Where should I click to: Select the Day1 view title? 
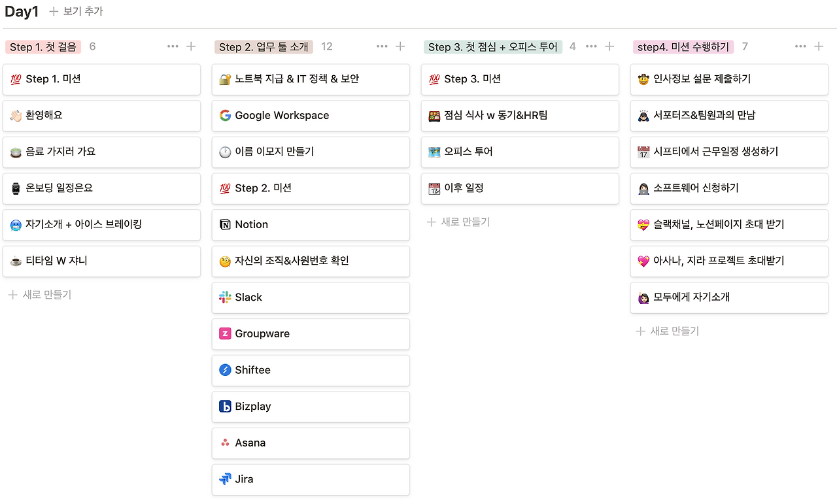pos(22,11)
